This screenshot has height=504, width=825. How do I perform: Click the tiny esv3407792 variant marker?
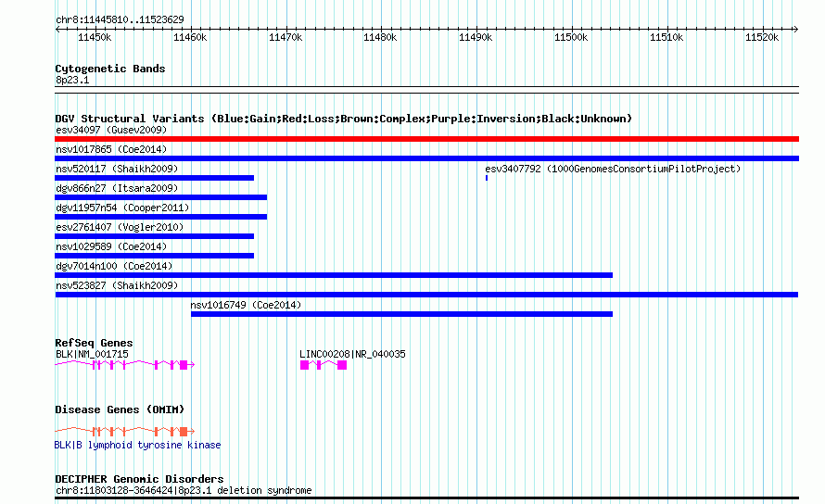pos(487,178)
